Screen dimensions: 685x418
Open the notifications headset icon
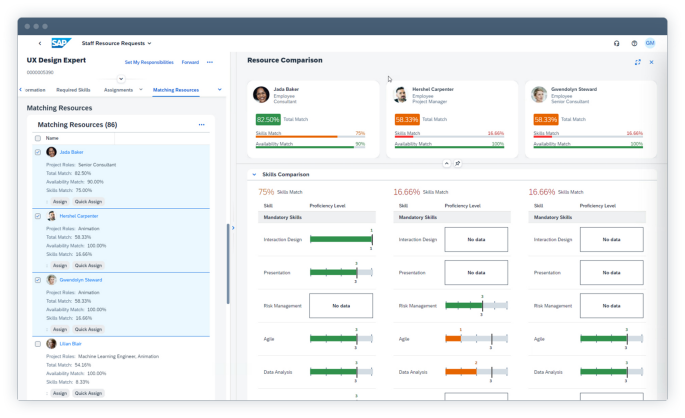pyautogui.click(x=616, y=44)
